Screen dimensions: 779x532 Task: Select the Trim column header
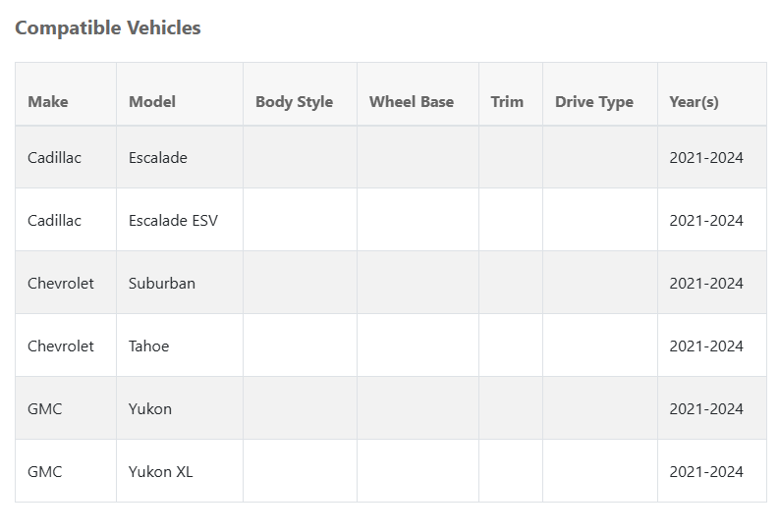[x=507, y=101]
